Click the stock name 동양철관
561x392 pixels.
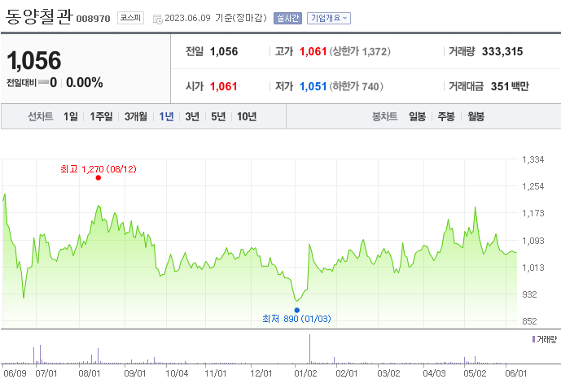click(x=39, y=17)
